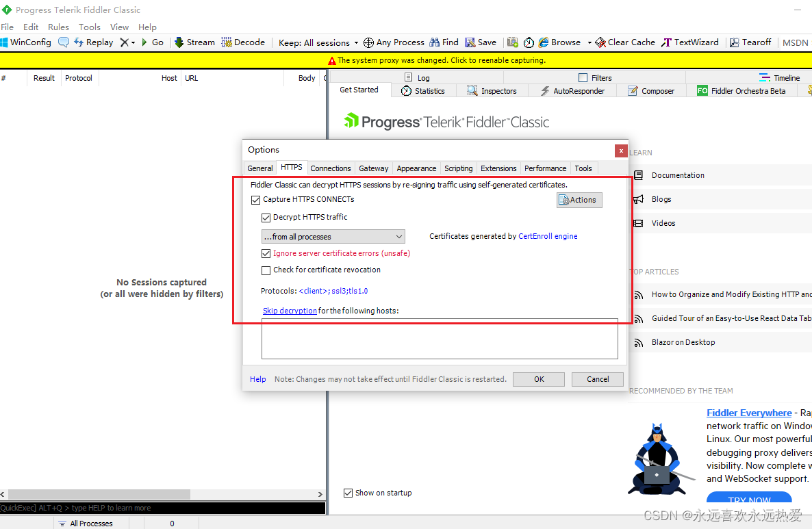This screenshot has width=812, height=529.
Task: Click the camera screenshot toolbar icon
Action: 513,42
